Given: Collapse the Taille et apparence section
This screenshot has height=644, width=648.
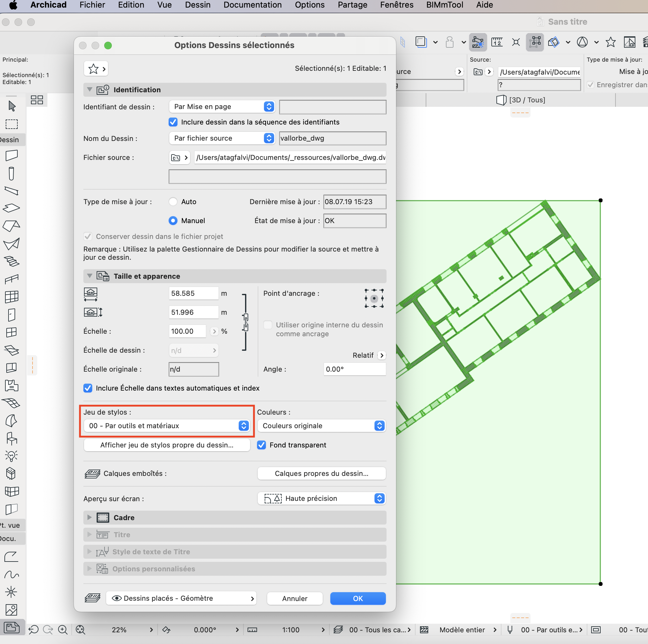Looking at the screenshot, I should (90, 276).
